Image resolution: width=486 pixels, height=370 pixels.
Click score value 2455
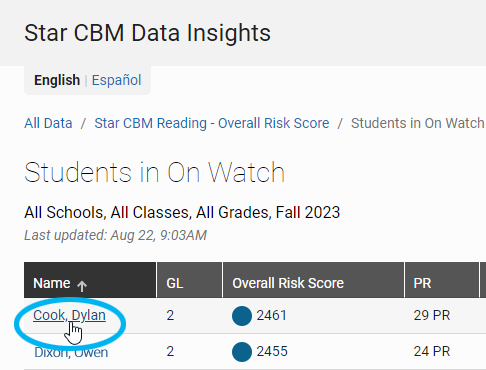[x=272, y=351]
